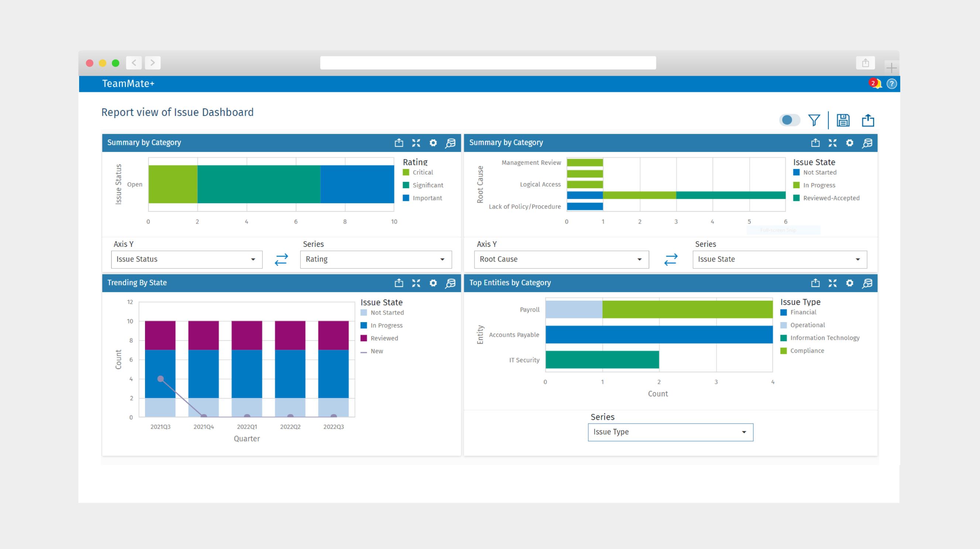
Task: Click the table view icon on Trending By State
Action: pos(450,283)
